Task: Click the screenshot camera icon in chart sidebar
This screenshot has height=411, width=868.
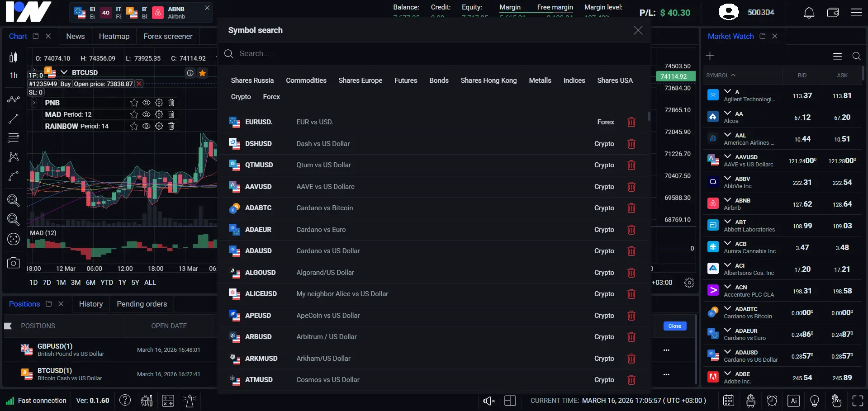Action: pos(14,263)
